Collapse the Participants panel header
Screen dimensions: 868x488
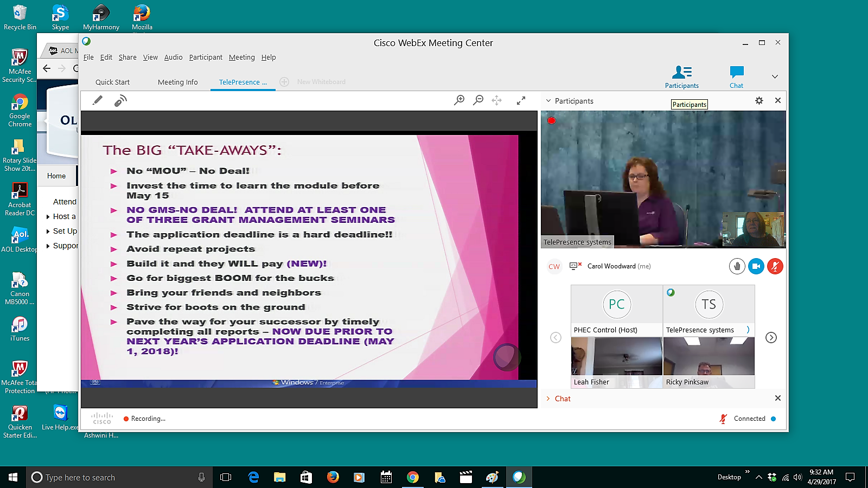pyautogui.click(x=547, y=101)
